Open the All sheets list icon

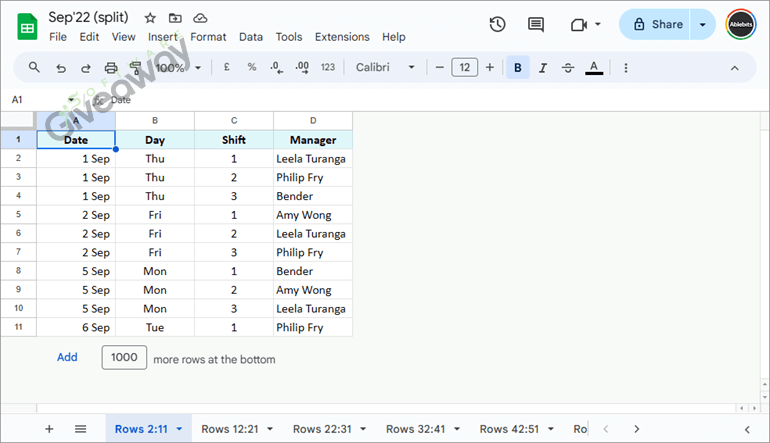(x=80, y=429)
